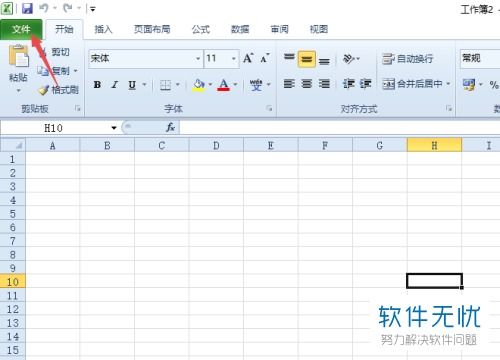The width and height of the screenshot is (500, 360).
Task: Click the Undo arrow icon
Action: (44, 8)
